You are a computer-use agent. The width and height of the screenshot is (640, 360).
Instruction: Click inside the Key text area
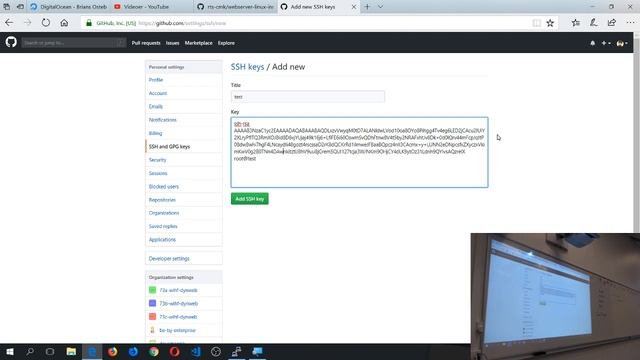pos(359,152)
